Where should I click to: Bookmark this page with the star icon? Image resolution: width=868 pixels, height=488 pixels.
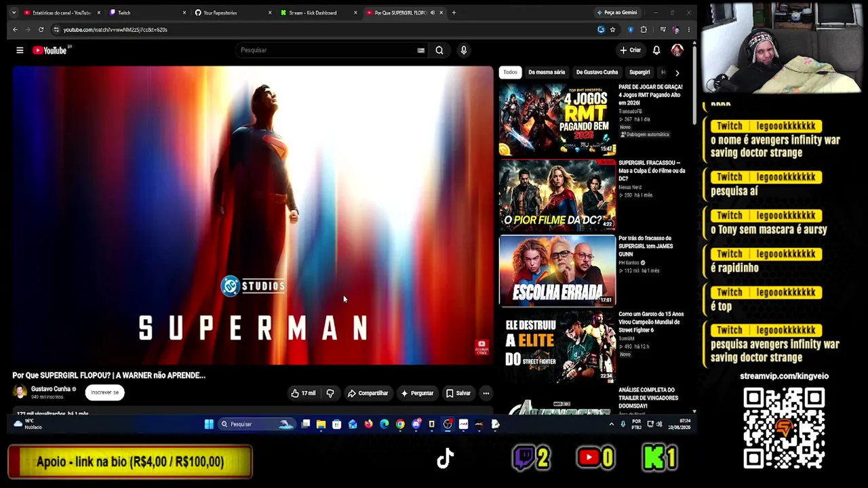click(612, 30)
